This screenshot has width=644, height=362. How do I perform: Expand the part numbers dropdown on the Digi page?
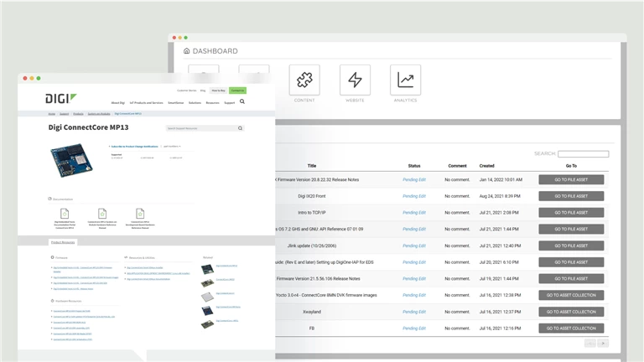pyautogui.click(x=172, y=146)
